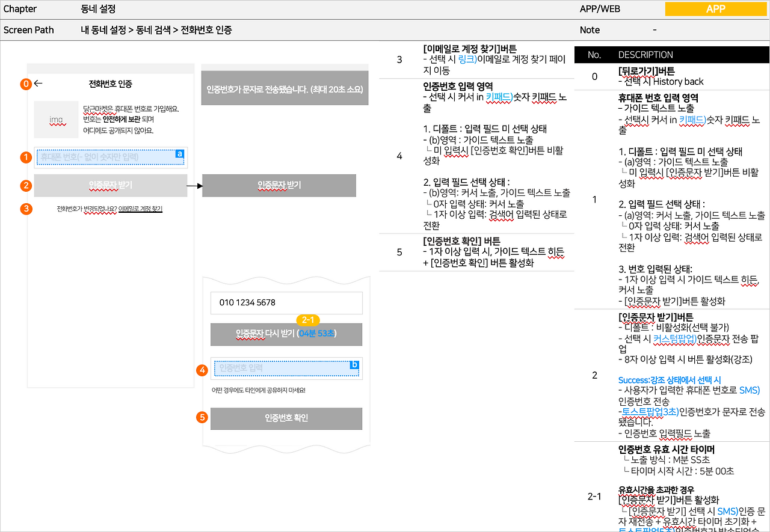Viewport: 770px width, 532px height.
Task: Select the yellow APP tab in the header
Action: coord(716,9)
